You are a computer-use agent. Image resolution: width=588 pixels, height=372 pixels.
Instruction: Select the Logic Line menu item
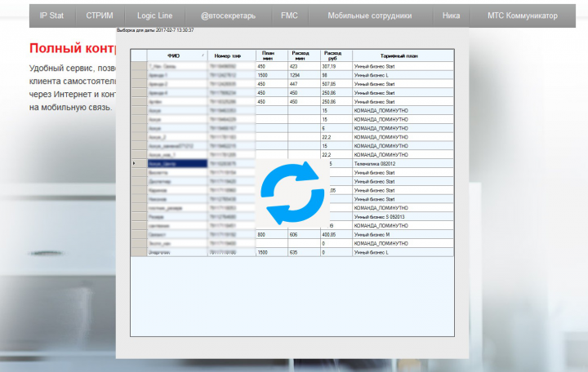154,15
